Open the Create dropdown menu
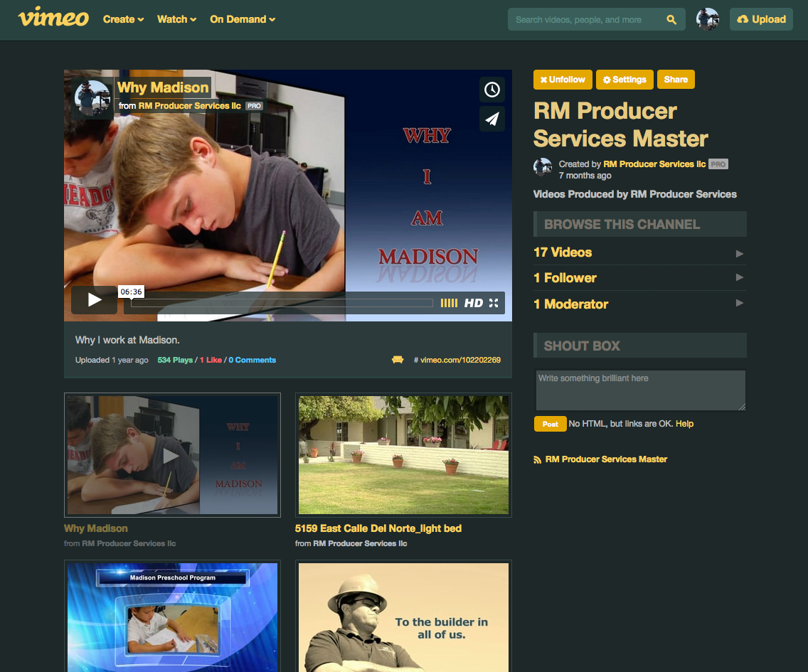This screenshot has width=808, height=672. (x=123, y=19)
